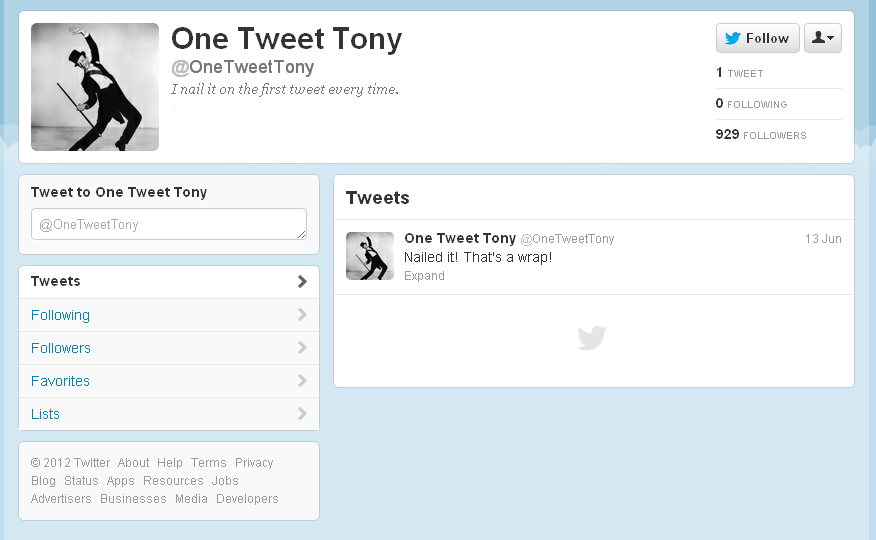Open the Privacy footer link

[254, 463]
